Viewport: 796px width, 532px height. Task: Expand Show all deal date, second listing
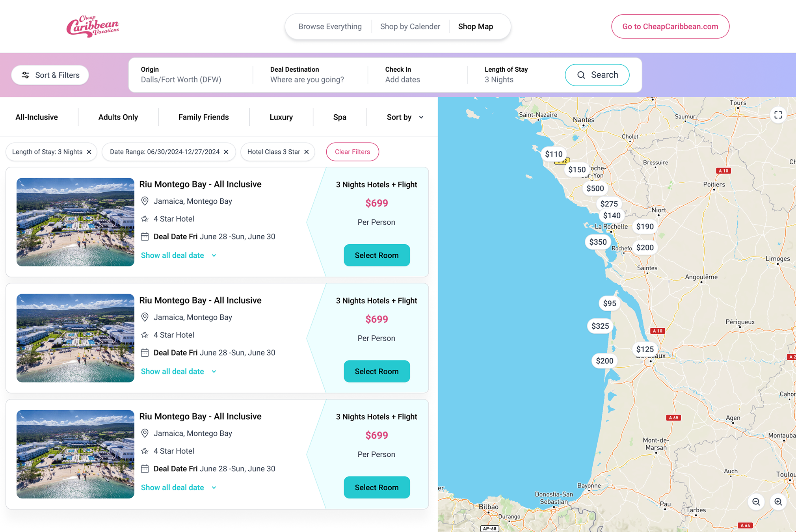pos(179,371)
